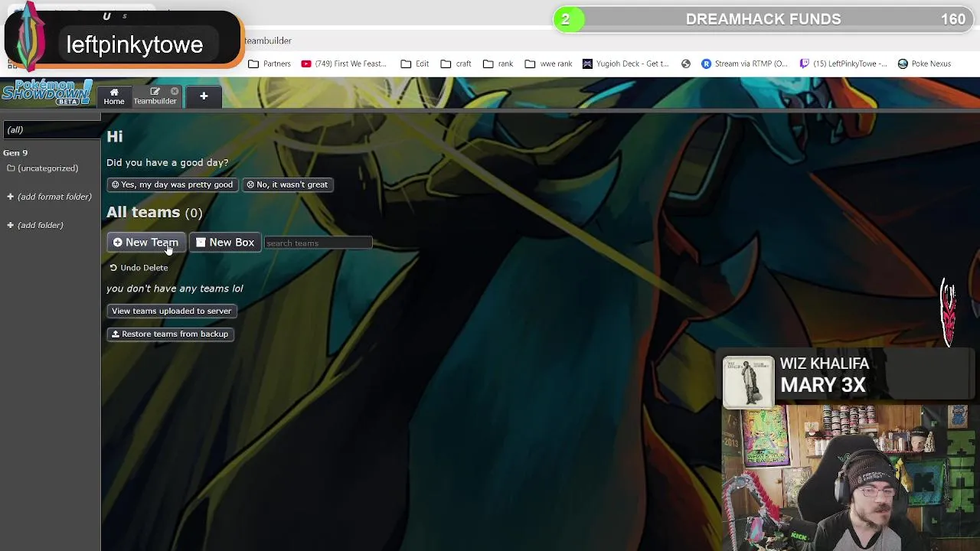Open the (uncategorized) folder

click(43, 168)
